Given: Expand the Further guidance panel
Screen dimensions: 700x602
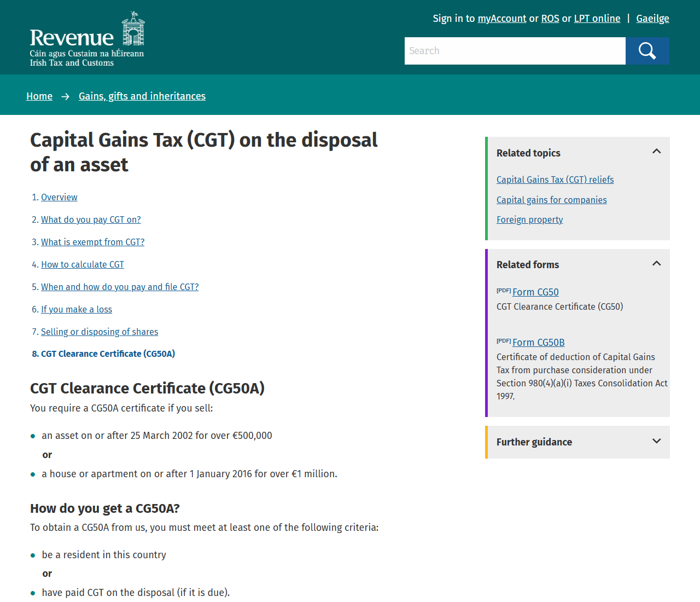Looking at the screenshot, I should [657, 441].
